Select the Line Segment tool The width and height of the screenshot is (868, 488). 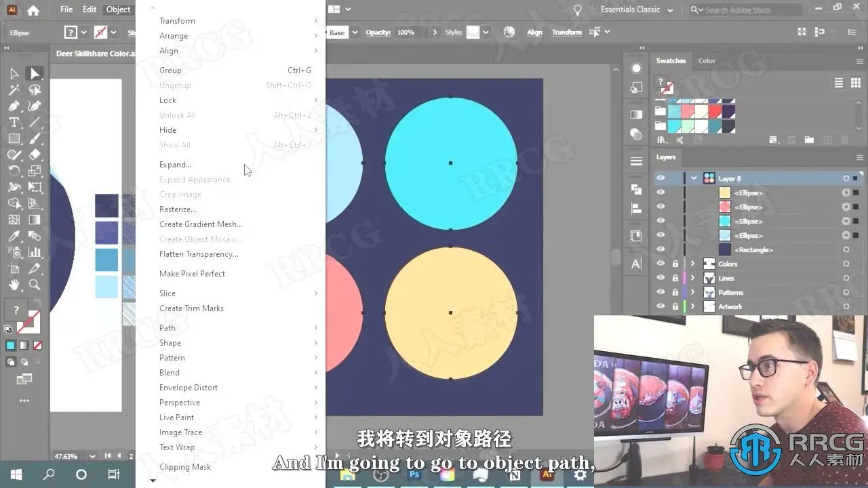point(35,122)
